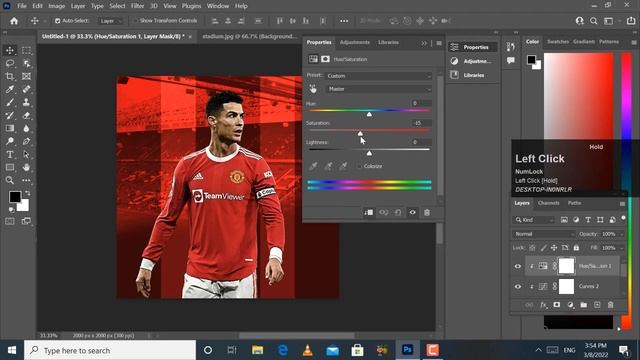Switch to the stadium.jpg document tab
This screenshot has height=360, width=640.
250,36
